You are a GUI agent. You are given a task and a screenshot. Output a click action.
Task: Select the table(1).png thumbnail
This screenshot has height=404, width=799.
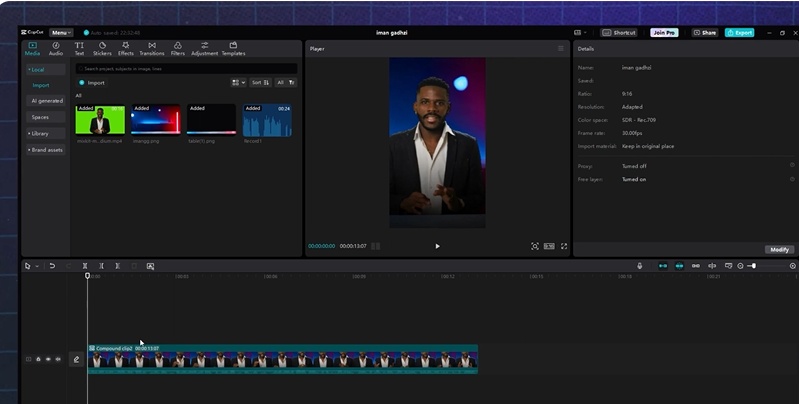[x=211, y=120]
